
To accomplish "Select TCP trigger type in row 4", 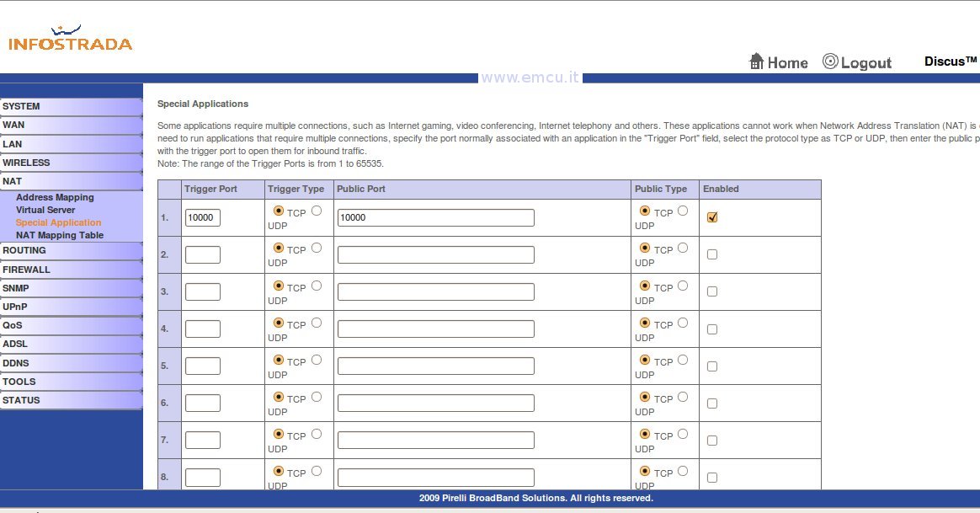I will pos(279,322).
